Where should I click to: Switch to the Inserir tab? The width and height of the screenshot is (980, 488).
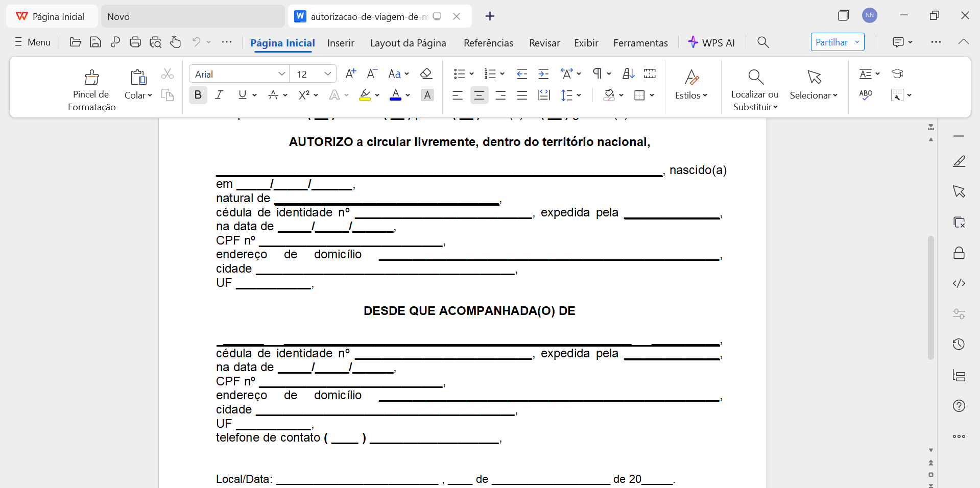[341, 43]
